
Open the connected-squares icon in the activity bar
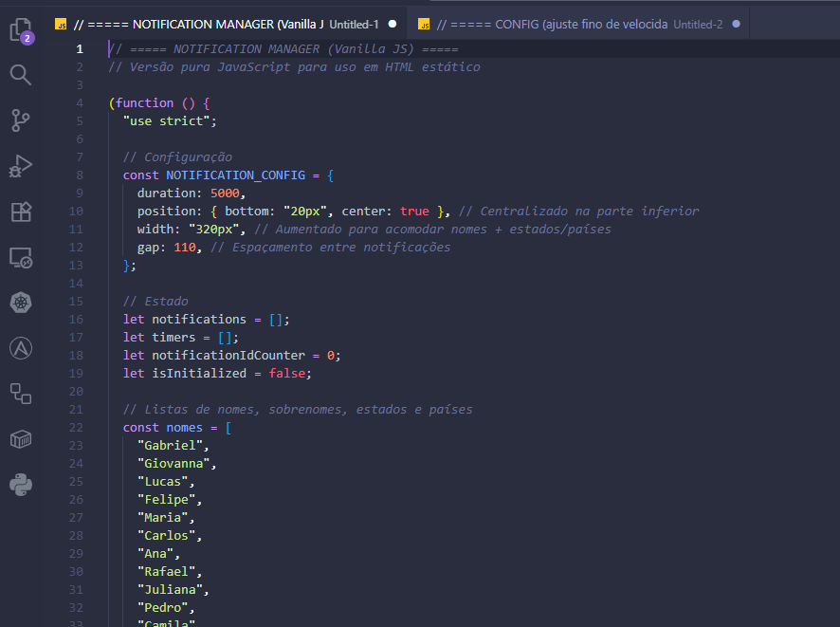coord(21,394)
